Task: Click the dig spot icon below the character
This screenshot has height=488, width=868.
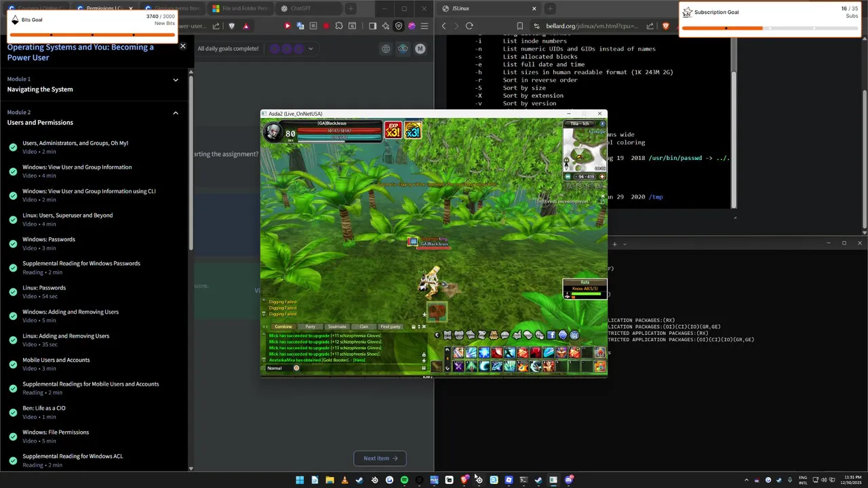Action: (437, 312)
